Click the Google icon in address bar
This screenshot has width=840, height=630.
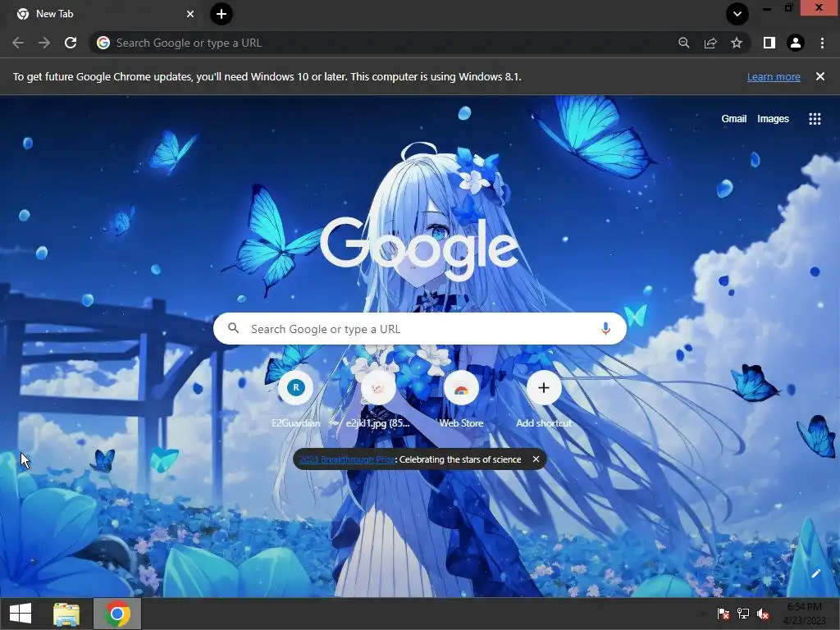click(x=103, y=43)
